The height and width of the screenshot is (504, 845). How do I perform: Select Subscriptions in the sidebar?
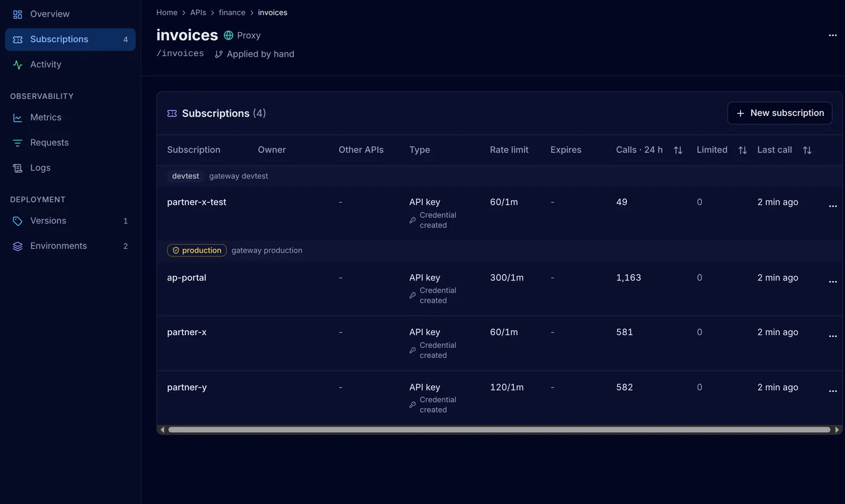[x=70, y=39]
